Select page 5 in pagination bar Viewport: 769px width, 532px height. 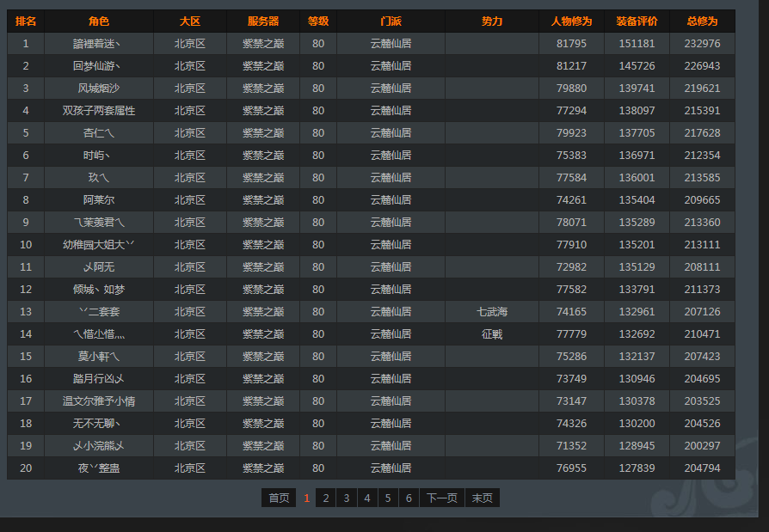[388, 498]
